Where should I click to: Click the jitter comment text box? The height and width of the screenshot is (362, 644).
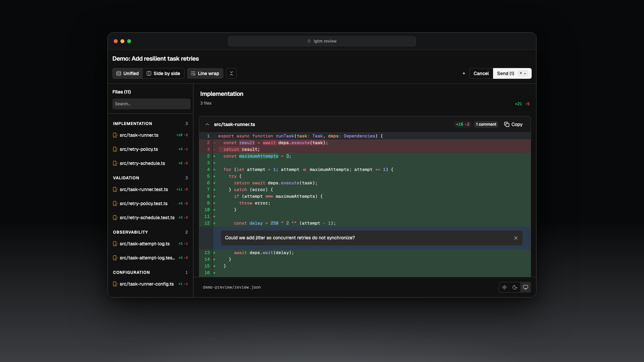(x=372, y=238)
